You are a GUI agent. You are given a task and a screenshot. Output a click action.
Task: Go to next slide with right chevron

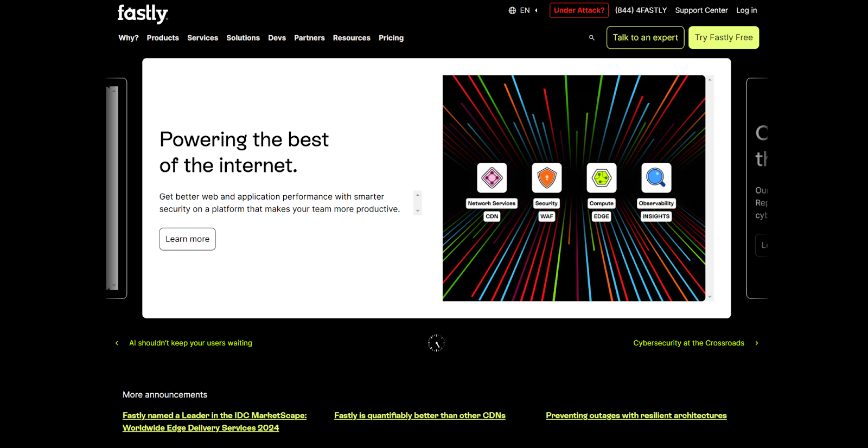pos(757,343)
